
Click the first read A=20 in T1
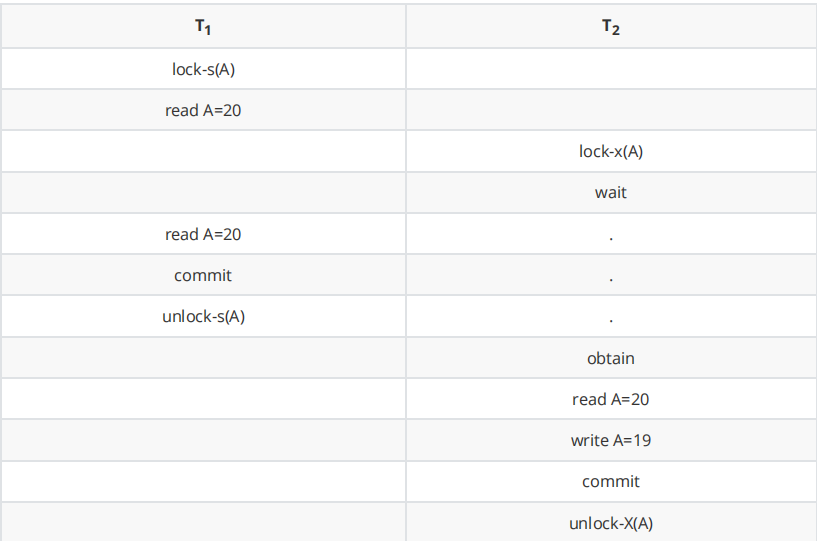pos(203,110)
